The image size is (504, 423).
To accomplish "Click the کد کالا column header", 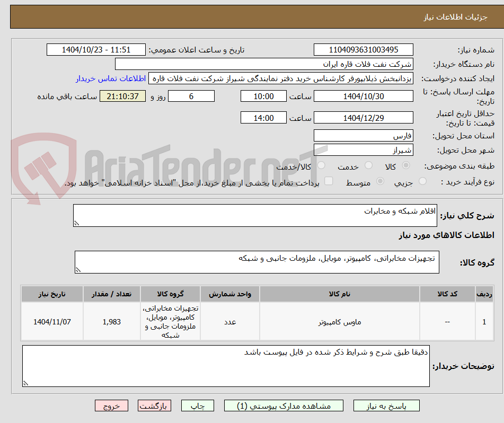I will [447, 294].
